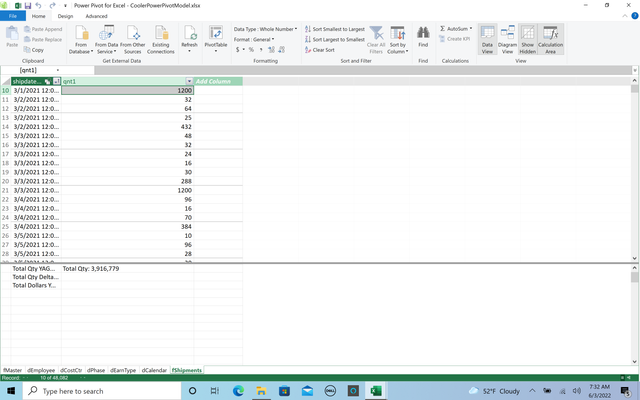Click the Add Column header

click(x=218, y=81)
